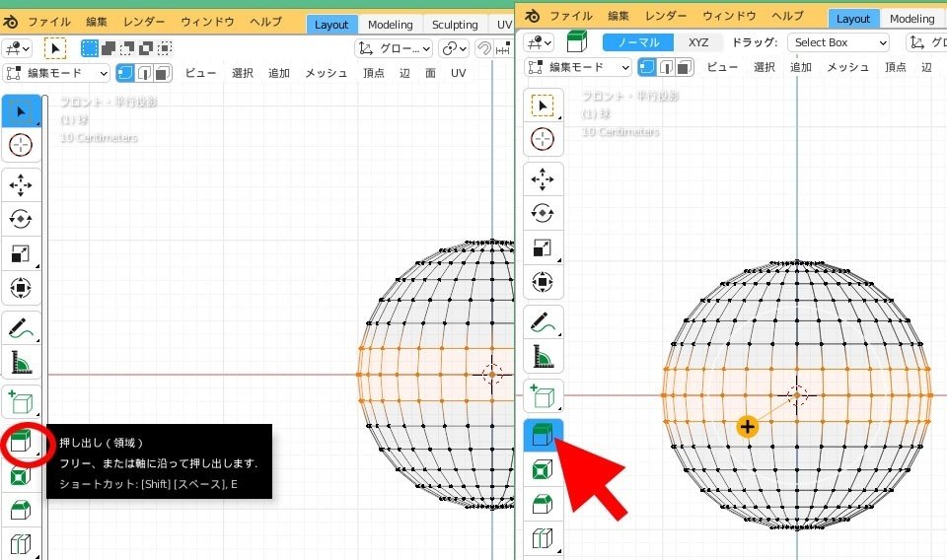Click the ノーマル axis button
The height and width of the screenshot is (560, 947).
coord(638,42)
